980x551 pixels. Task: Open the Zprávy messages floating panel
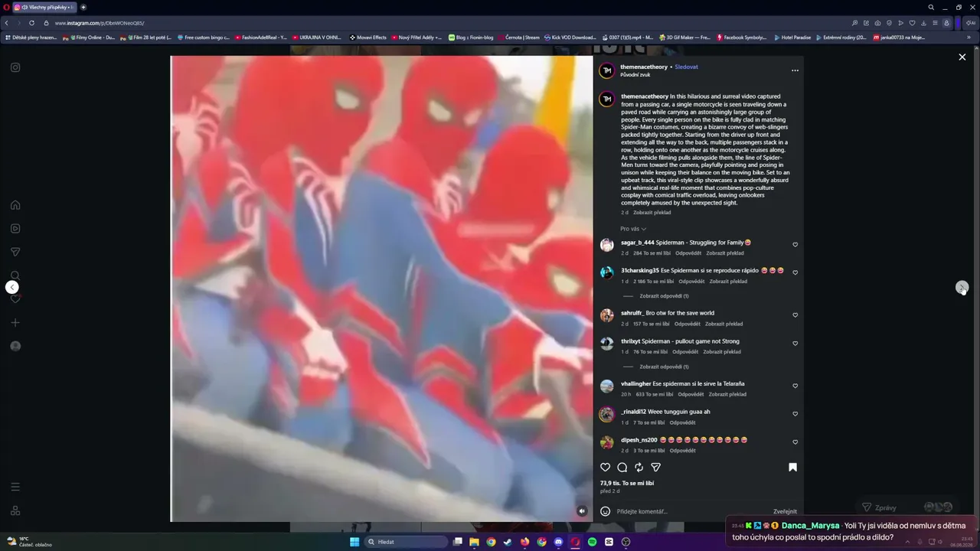click(907, 507)
